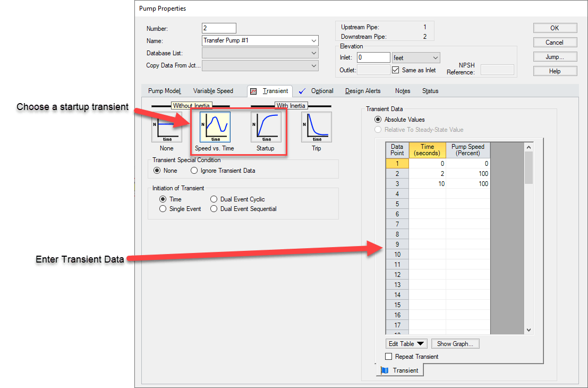The height and width of the screenshot is (388, 588).
Task: Select the Trip transient icon
Action: pos(316,126)
